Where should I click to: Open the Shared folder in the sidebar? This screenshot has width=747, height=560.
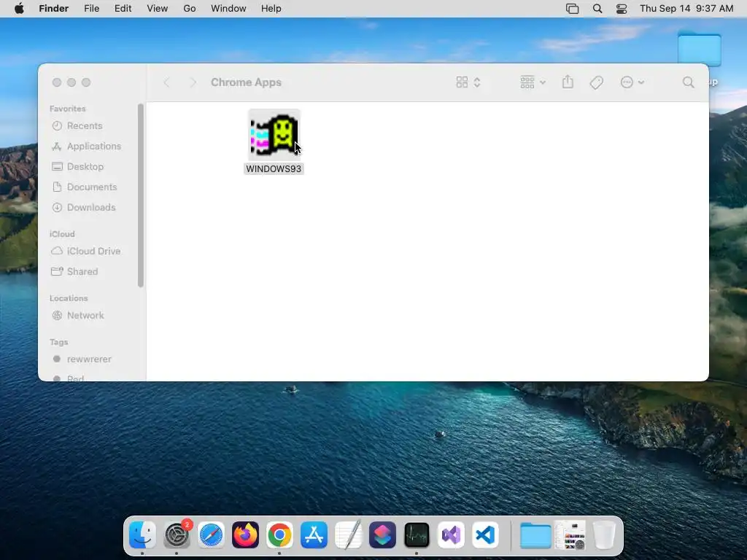coord(82,271)
